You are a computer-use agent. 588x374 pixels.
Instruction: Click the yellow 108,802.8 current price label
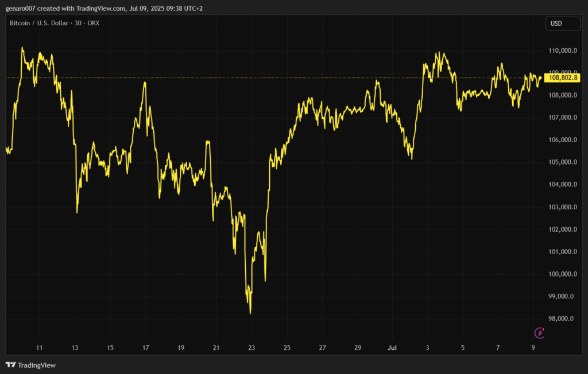pos(563,77)
